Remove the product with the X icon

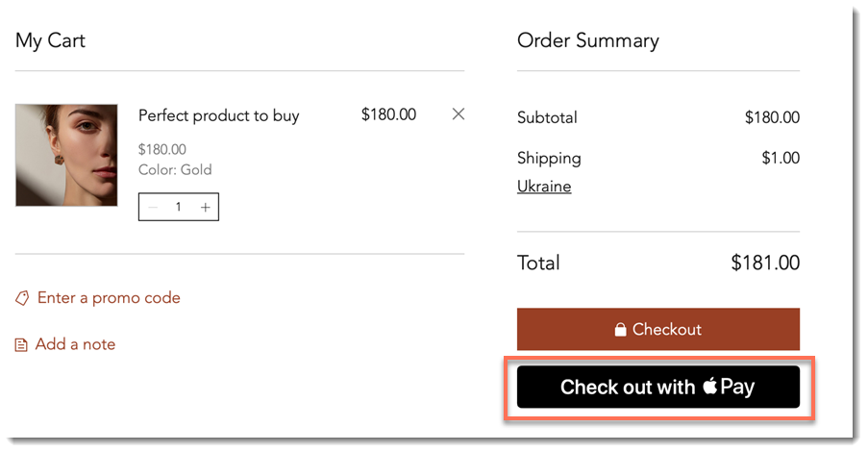pyautogui.click(x=459, y=114)
